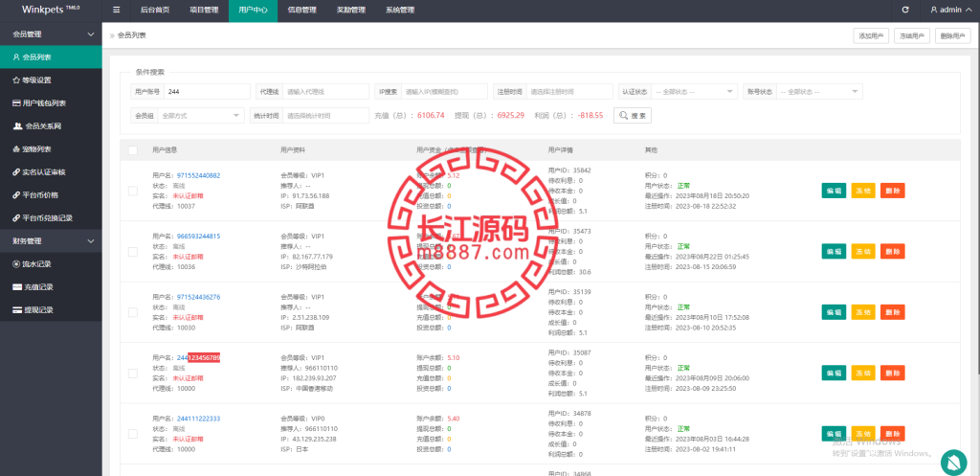Open the 会员组 dropdown

tap(201, 116)
